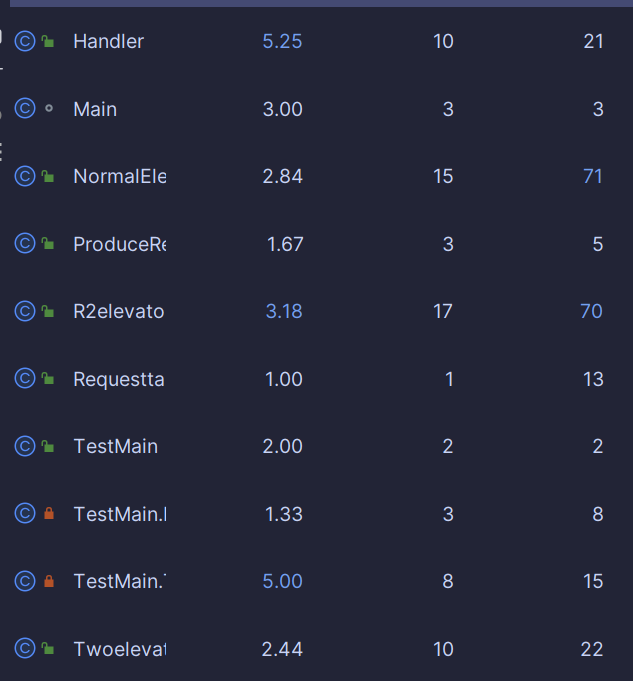
Task: Click the class icon next to Main
Action: [25, 109]
